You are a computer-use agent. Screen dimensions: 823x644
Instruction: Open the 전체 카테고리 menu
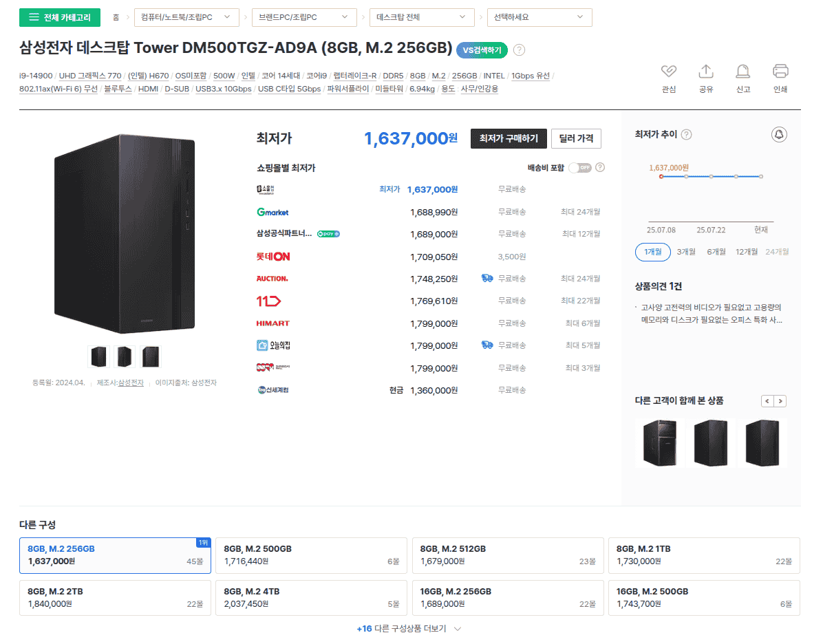coord(60,17)
